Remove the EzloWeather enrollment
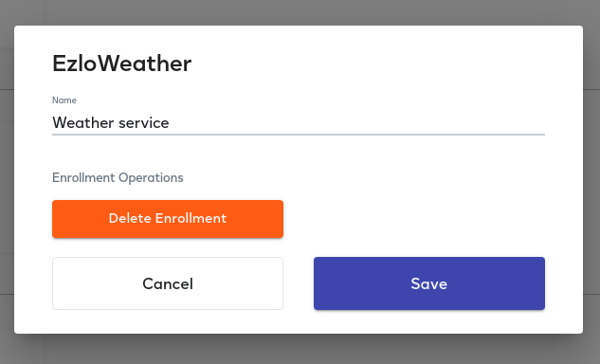 point(168,219)
